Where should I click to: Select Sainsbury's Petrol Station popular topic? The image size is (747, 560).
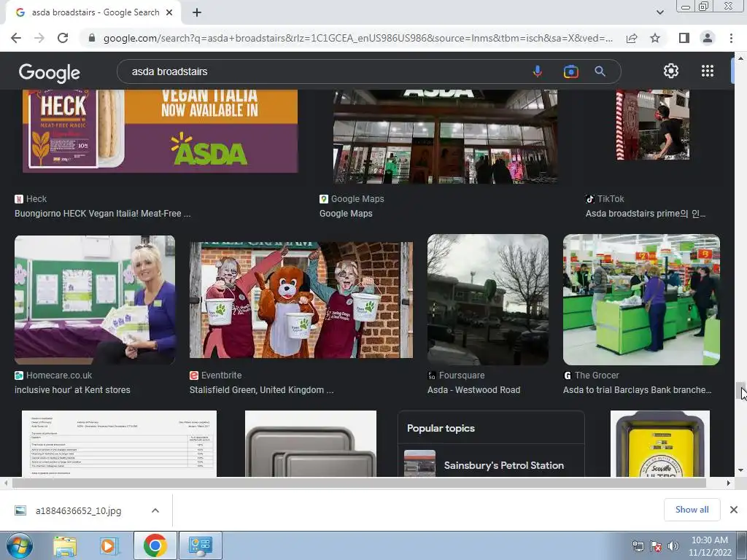[x=491, y=464]
